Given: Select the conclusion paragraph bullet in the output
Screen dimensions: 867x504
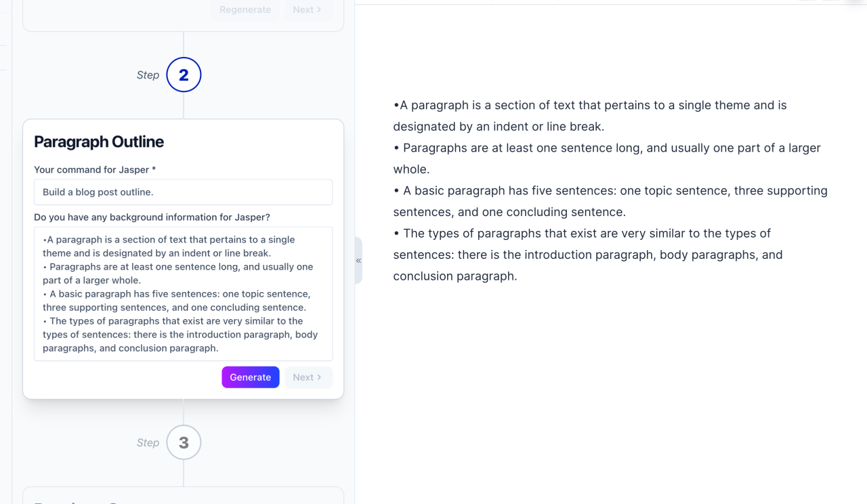Looking at the screenshot, I should tap(588, 254).
